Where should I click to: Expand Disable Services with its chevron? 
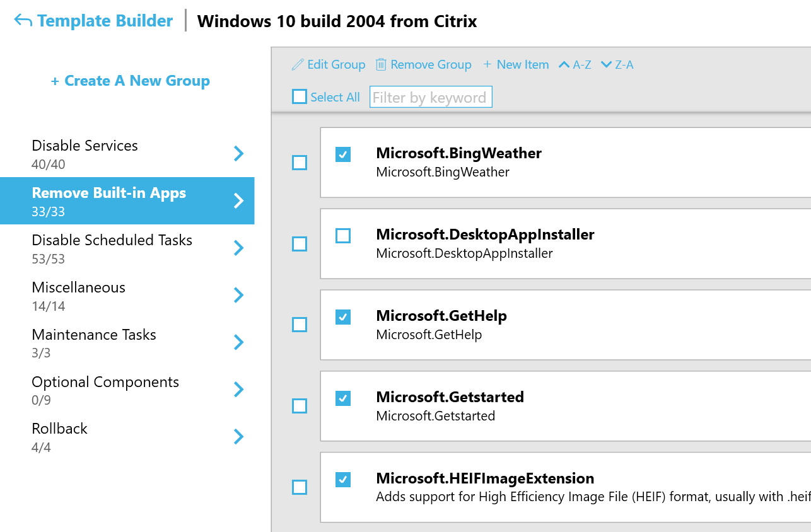click(238, 153)
